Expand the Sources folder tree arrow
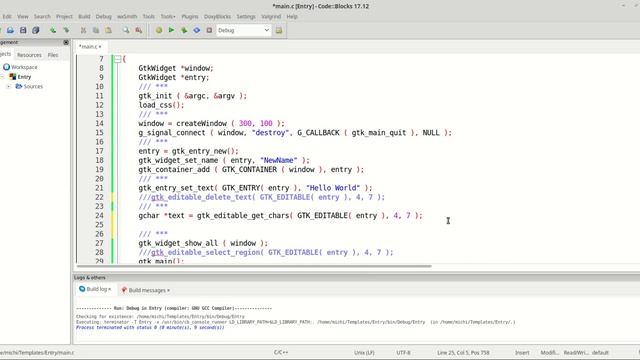Viewport: 640px width, 360px height. (x=8, y=87)
